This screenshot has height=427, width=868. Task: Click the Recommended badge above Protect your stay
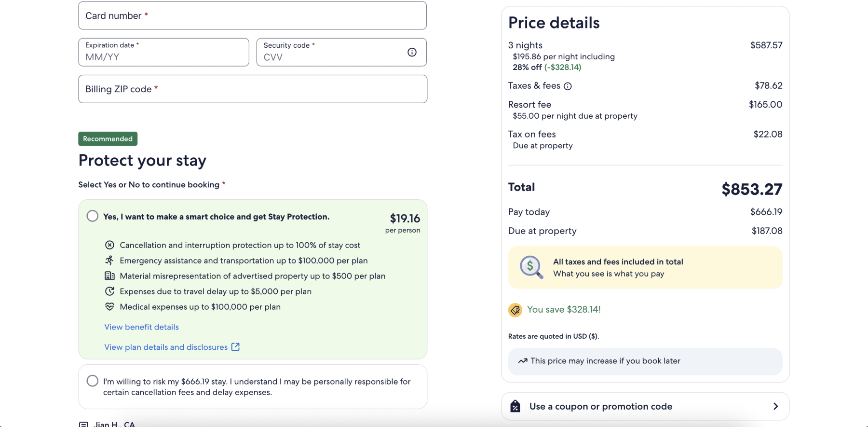(x=108, y=138)
